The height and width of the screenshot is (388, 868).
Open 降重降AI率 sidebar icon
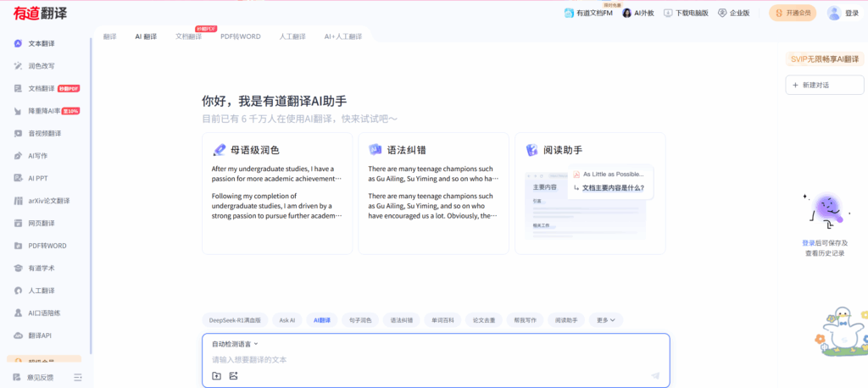coord(19,111)
